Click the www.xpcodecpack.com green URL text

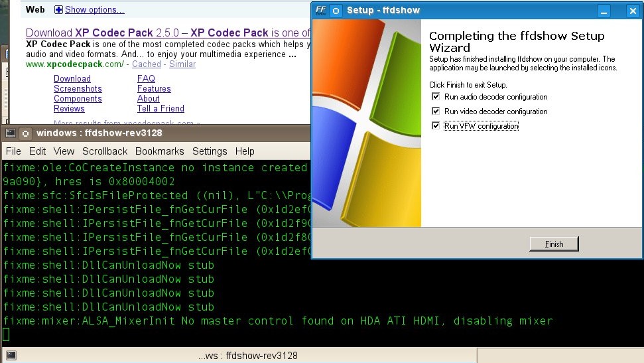(x=75, y=64)
